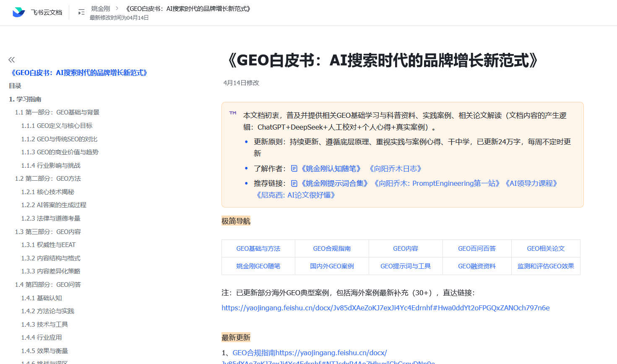Jump to 1.4.3 技术与工具
617x364 pixels.
pyautogui.click(x=44, y=325)
